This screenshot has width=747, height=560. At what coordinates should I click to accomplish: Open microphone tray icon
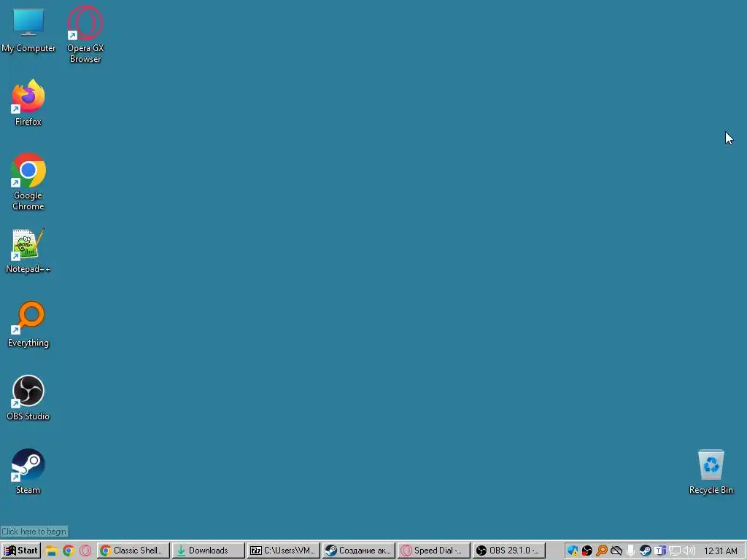631,551
